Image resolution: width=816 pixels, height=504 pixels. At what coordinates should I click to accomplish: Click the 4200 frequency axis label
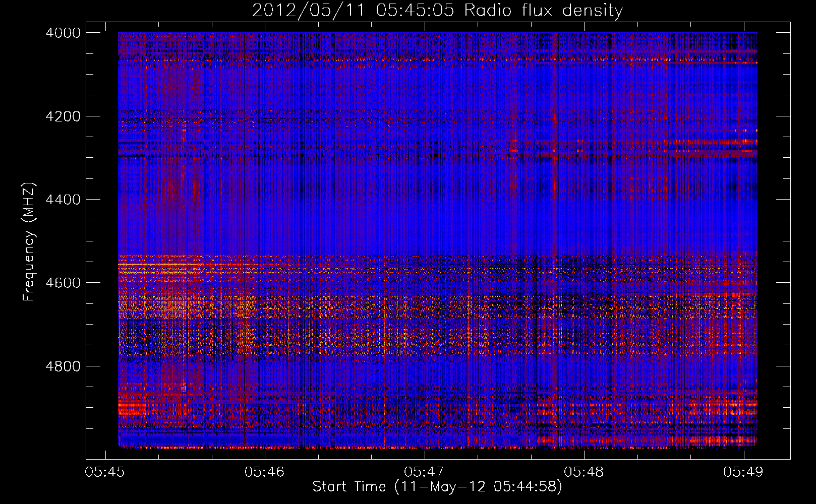coord(63,116)
